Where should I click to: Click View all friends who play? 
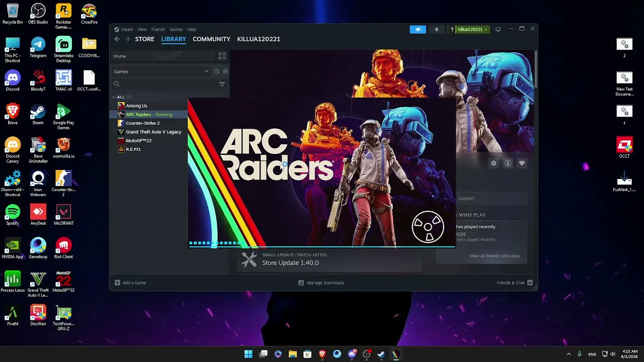[495, 256]
